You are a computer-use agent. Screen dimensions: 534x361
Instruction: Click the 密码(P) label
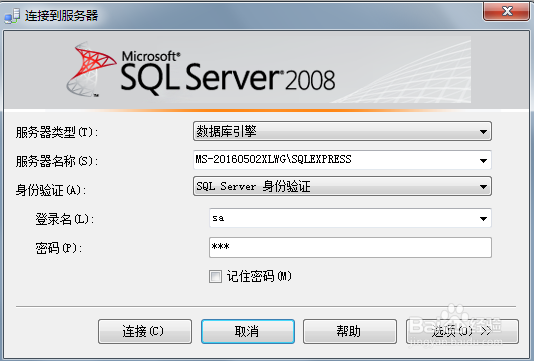tap(59, 248)
